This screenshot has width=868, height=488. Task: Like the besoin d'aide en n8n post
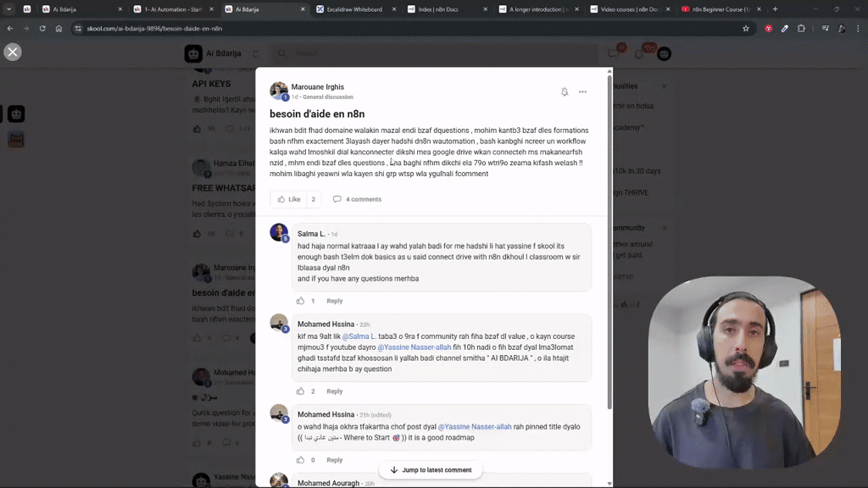coord(289,199)
